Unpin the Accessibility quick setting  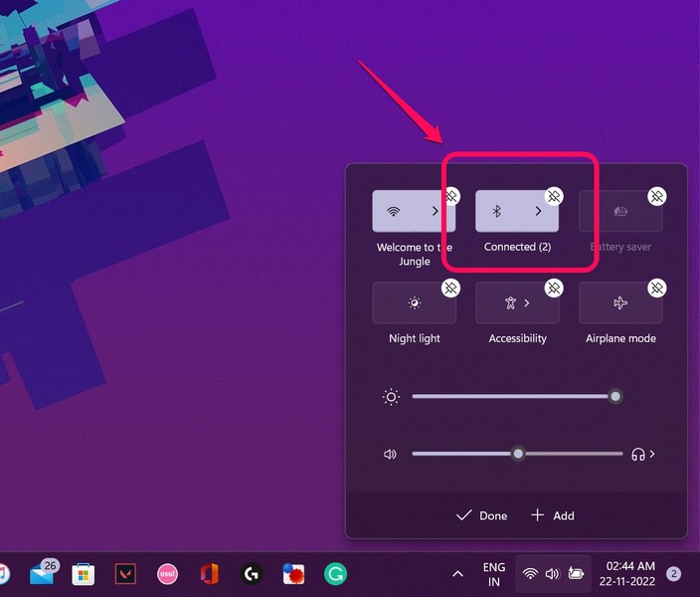coord(554,288)
